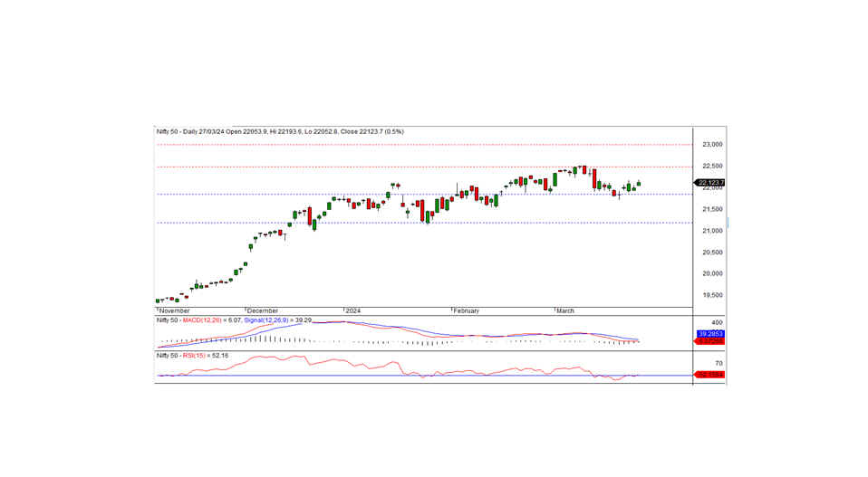Click the red RSI value tag
This screenshot has width=868, height=477.
[709, 375]
